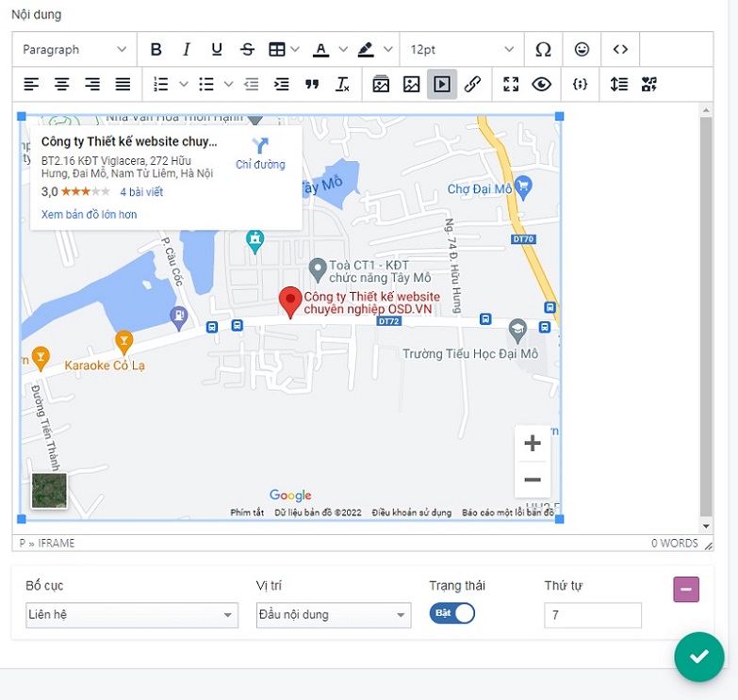Switch off the Trạng thái toggle
The image size is (738, 700).
[x=452, y=613]
